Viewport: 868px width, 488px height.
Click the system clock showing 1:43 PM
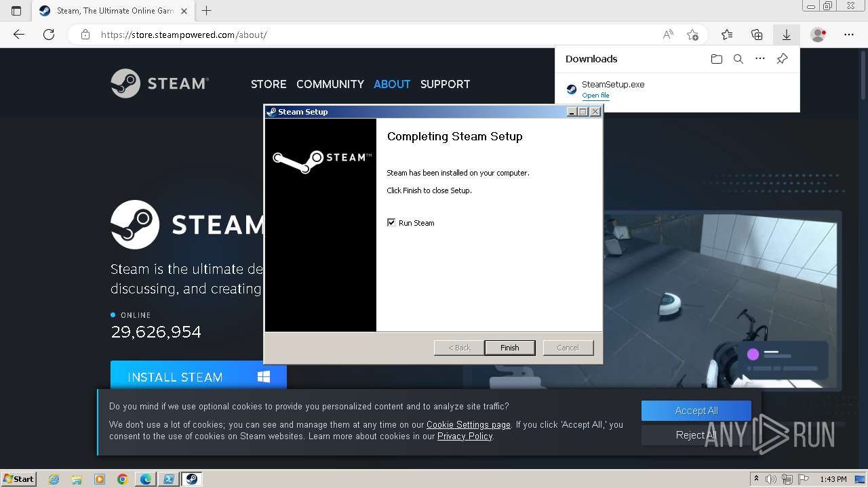(833, 479)
